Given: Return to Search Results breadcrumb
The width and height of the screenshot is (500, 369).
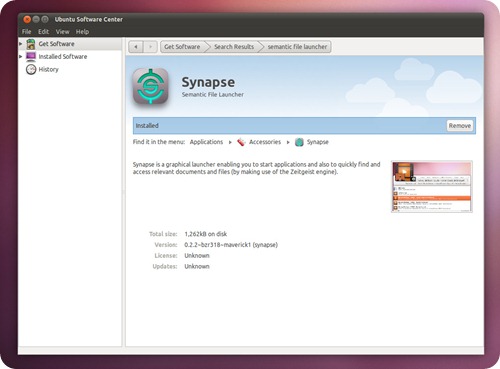Looking at the screenshot, I should tap(234, 47).
